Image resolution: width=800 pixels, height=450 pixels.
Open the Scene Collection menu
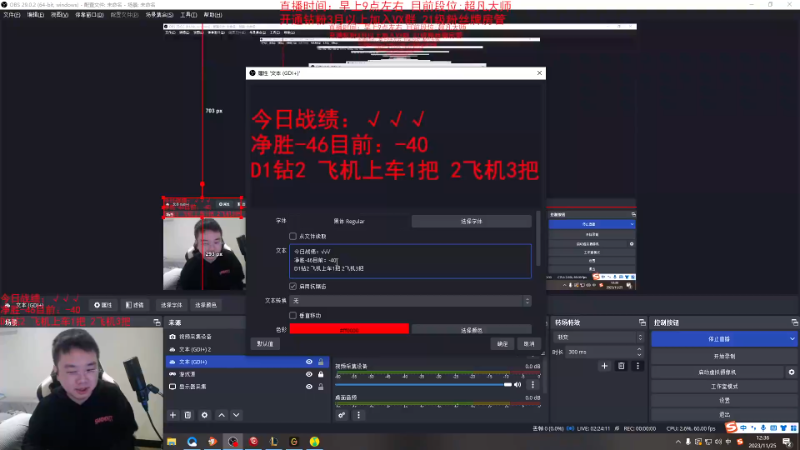tap(159, 15)
